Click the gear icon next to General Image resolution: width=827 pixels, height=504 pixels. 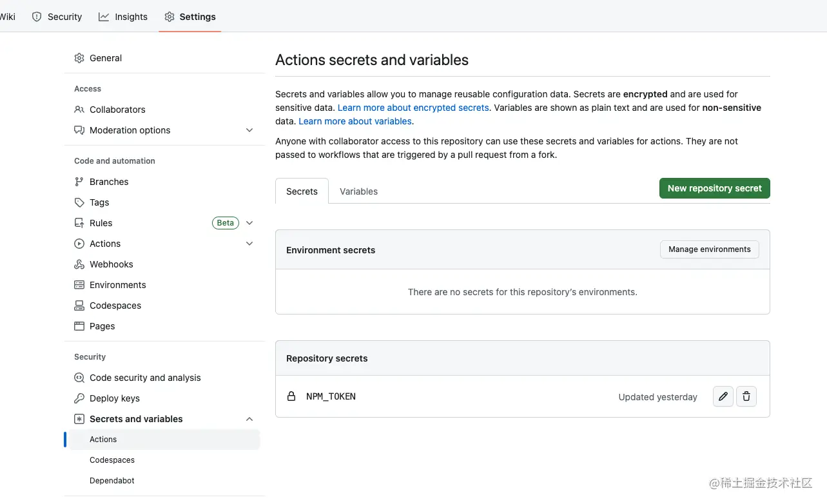click(x=79, y=58)
